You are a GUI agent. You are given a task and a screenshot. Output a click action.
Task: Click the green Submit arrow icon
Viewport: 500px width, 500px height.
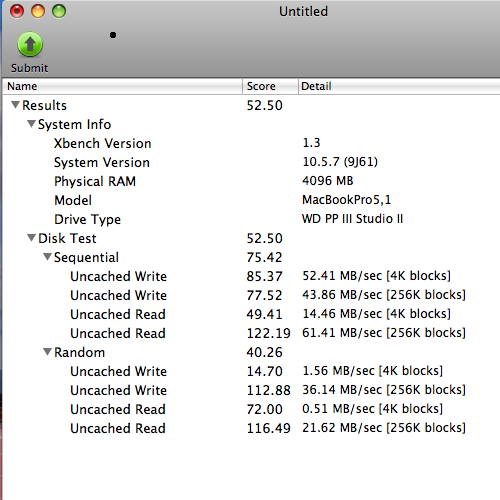coord(30,44)
